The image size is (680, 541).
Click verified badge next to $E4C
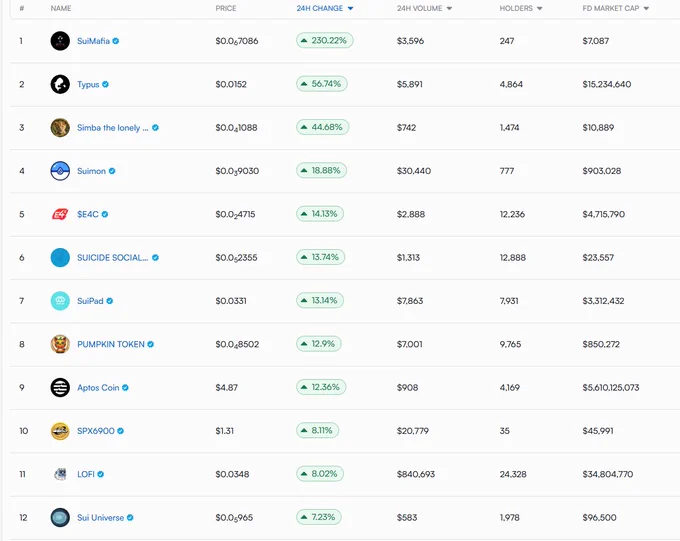pyautogui.click(x=105, y=214)
